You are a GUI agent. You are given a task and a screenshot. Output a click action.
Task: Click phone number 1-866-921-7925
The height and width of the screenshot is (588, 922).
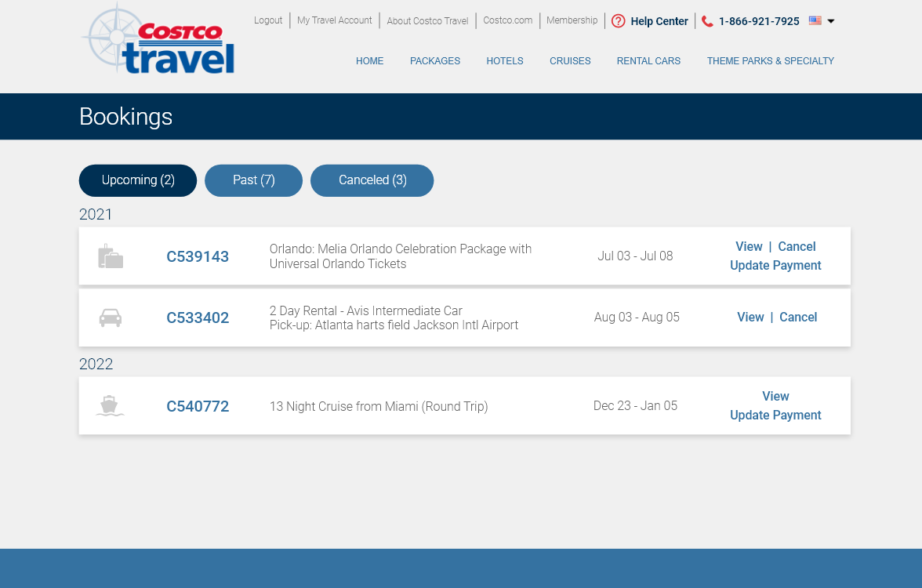pos(759,21)
